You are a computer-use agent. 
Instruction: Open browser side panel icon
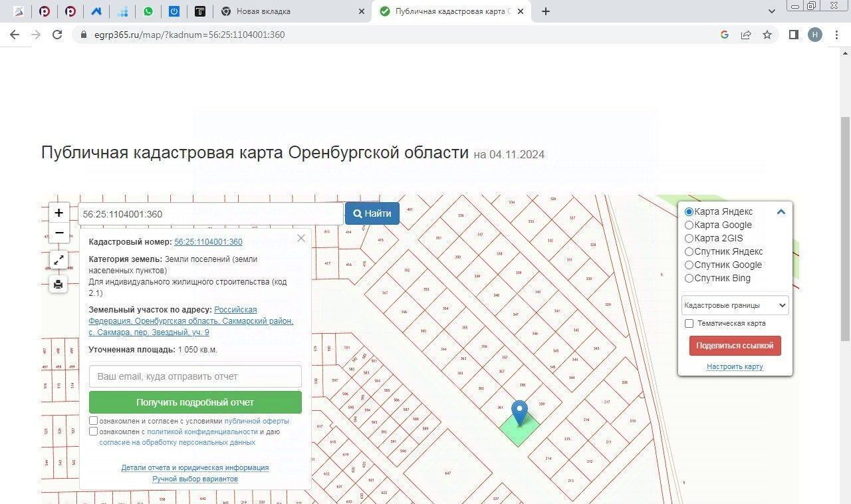(794, 35)
